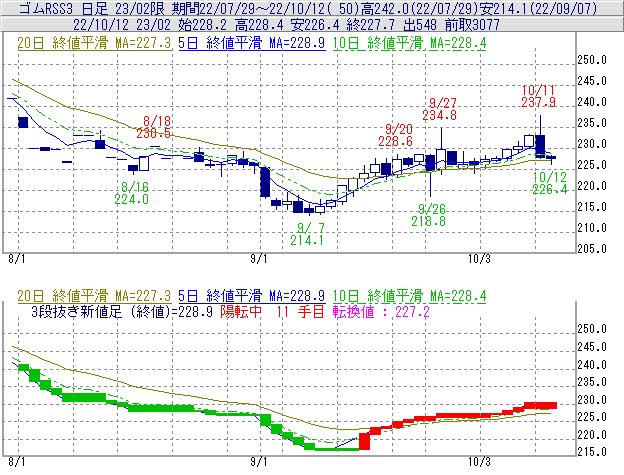Viewport: 624px width, 475px height.
Task: Click the 230.0 price label on upper chart
Action: coord(592,144)
